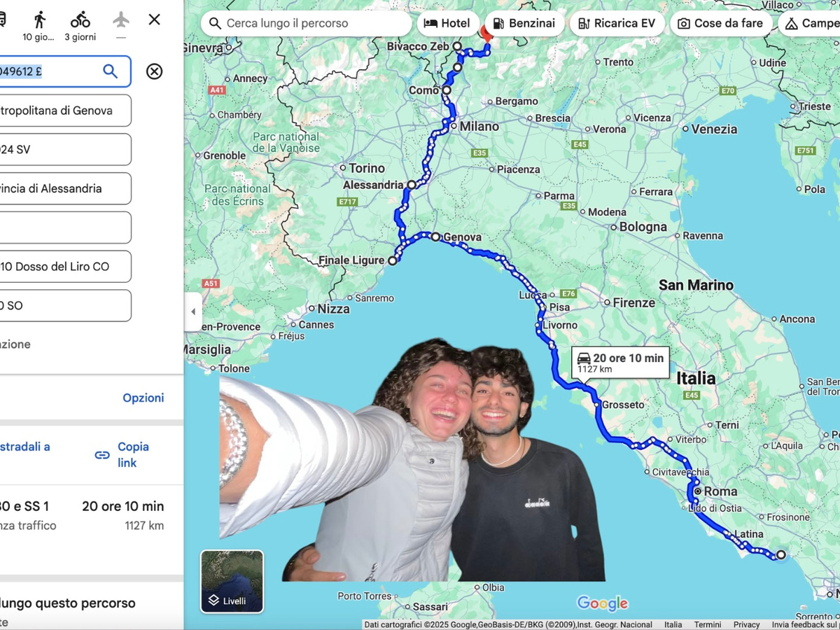Choose the flight travel mode icon
Image resolution: width=840 pixels, height=630 pixels.
pyautogui.click(x=121, y=20)
